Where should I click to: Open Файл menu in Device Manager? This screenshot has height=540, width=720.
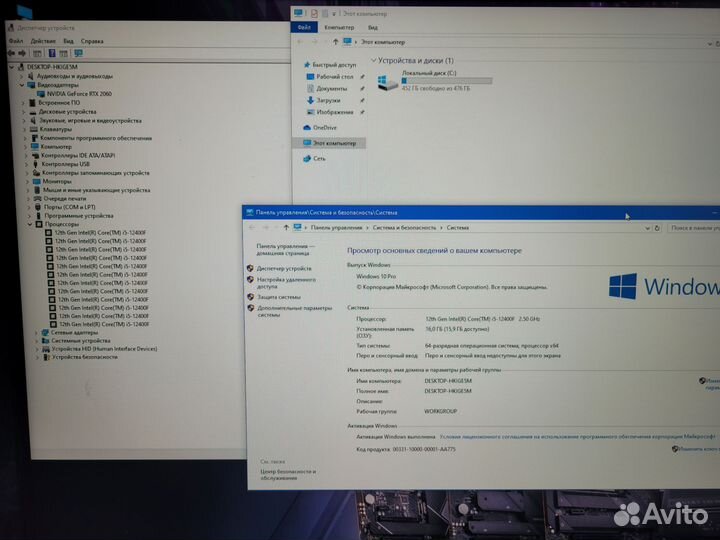coord(16,41)
